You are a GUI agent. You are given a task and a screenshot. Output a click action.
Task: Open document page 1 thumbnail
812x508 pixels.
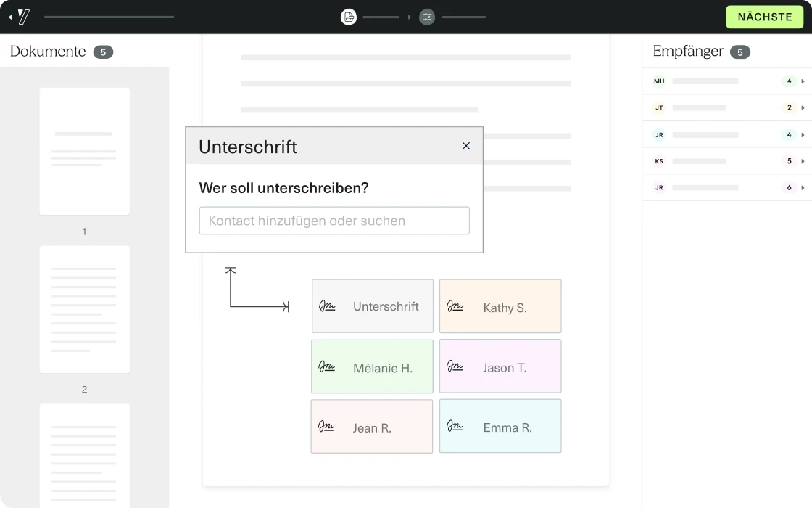tap(84, 151)
